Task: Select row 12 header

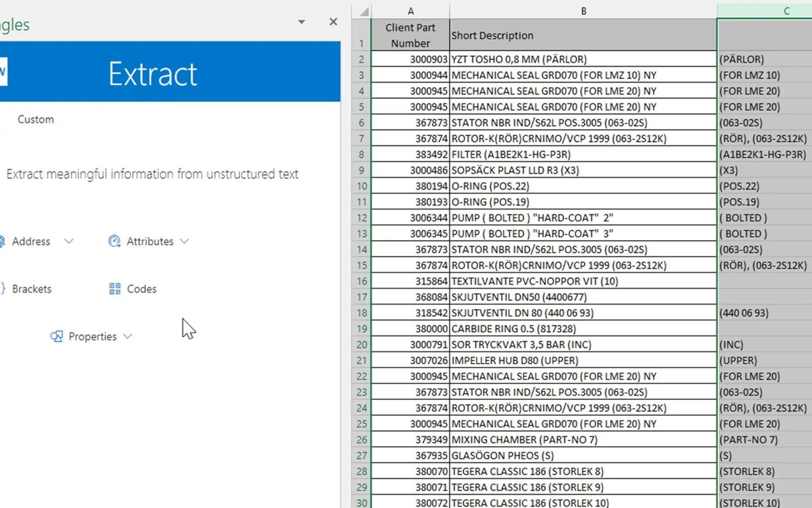Action: (361, 218)
